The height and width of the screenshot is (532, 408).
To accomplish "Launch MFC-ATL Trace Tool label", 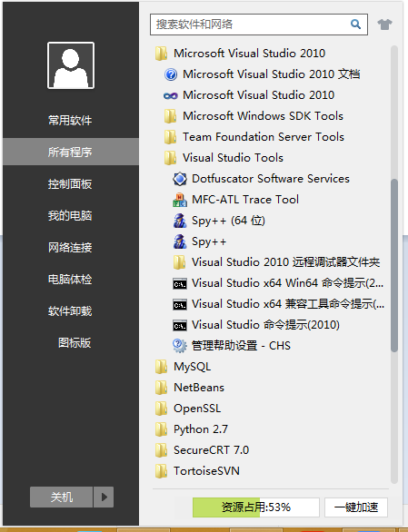I will (245, 200).
